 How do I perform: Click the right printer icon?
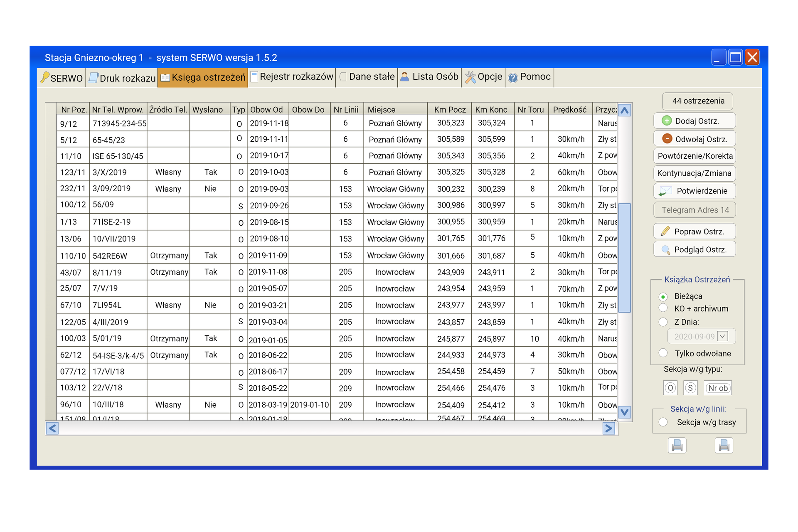(x=724, y=446)
